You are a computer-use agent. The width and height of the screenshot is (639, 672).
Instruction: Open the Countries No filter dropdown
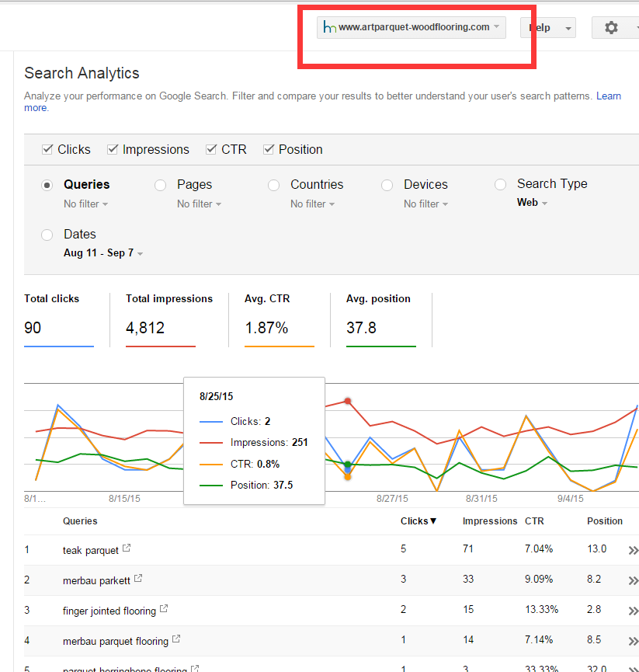coord(313,204)
